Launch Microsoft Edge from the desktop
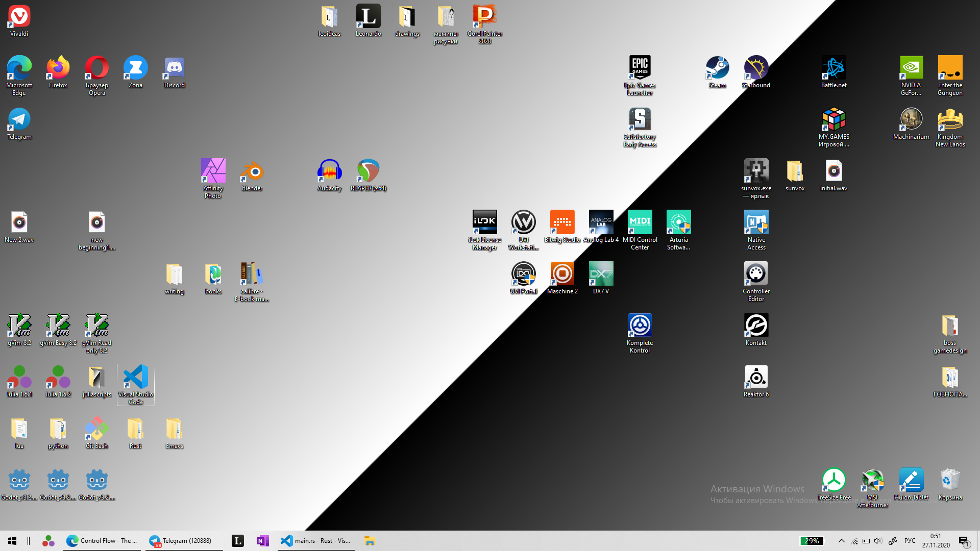Viewport: 980px width, 551px height. [19, 76]
